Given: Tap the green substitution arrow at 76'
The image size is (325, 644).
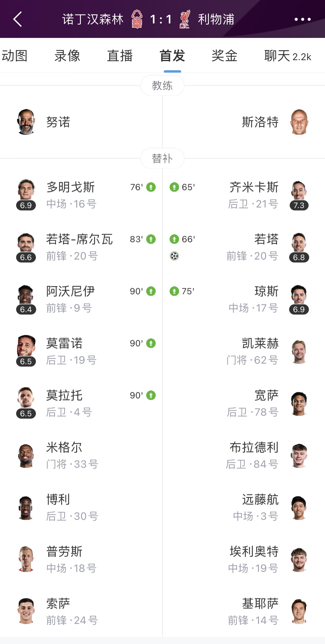Looking at the screenshot, I should coord(151,187).
